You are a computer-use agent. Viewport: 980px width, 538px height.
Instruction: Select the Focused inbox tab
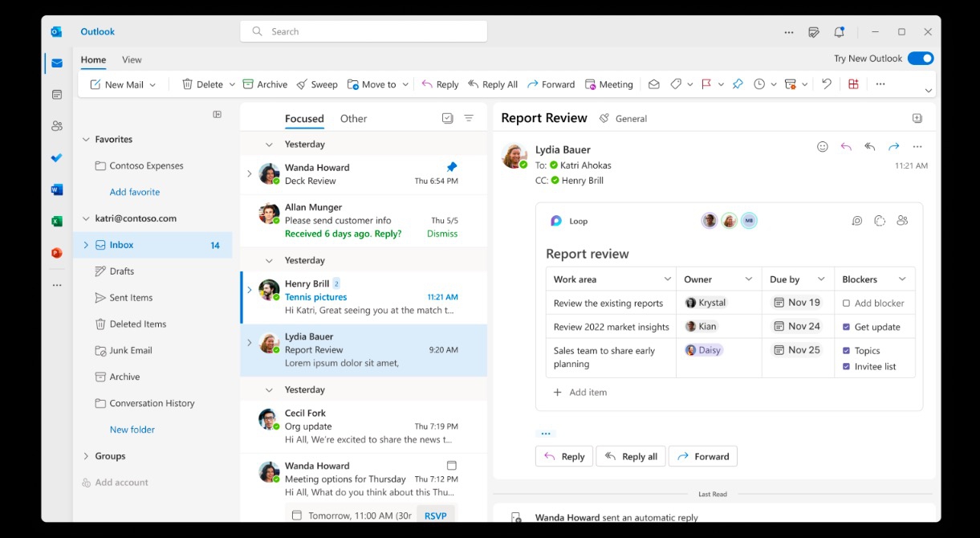(x=304, y=119)
